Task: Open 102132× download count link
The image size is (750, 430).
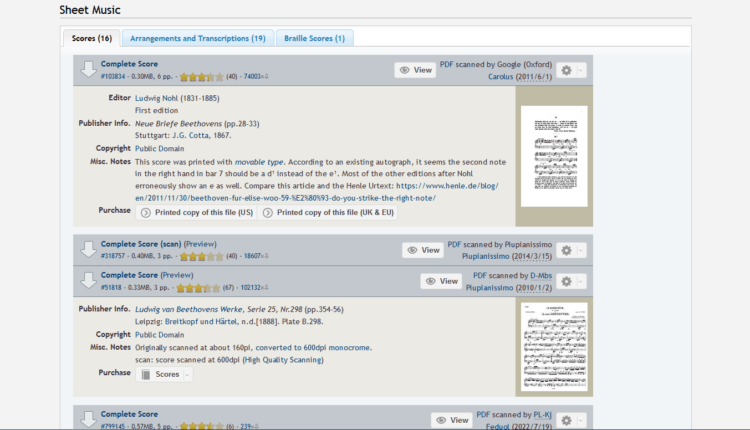Action: (x=254, y=288)
